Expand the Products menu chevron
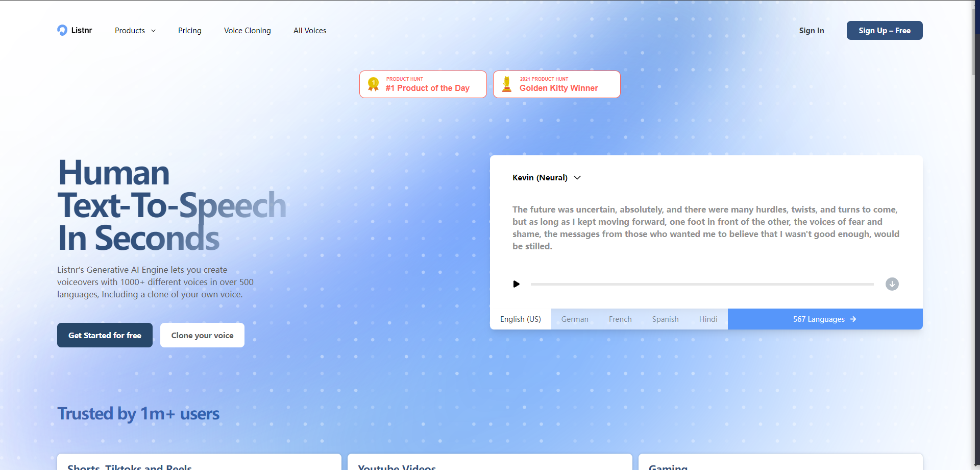This screenshot has height=470, width=980. [x=153, y=31]
